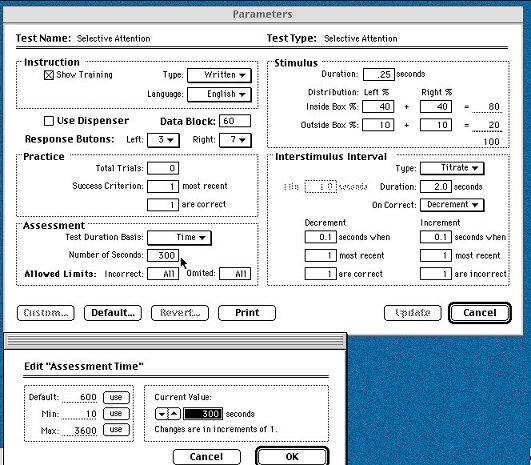
Task: Click the Stimulus Duration field
Action: pyautogui.click(x=379, y=74)
